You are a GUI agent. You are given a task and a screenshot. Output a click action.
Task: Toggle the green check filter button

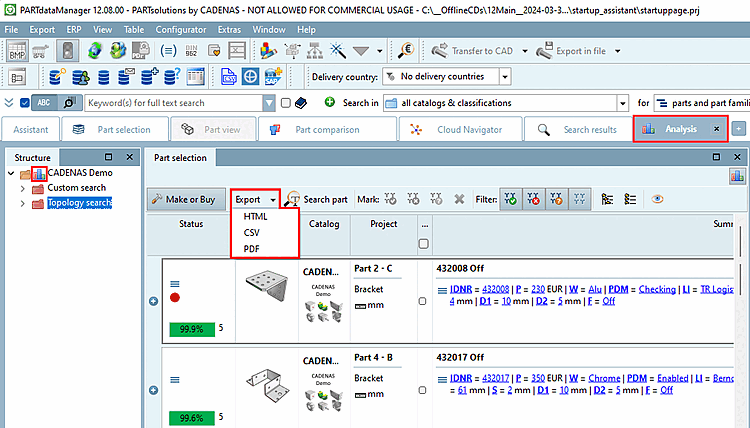coord(510,199)
